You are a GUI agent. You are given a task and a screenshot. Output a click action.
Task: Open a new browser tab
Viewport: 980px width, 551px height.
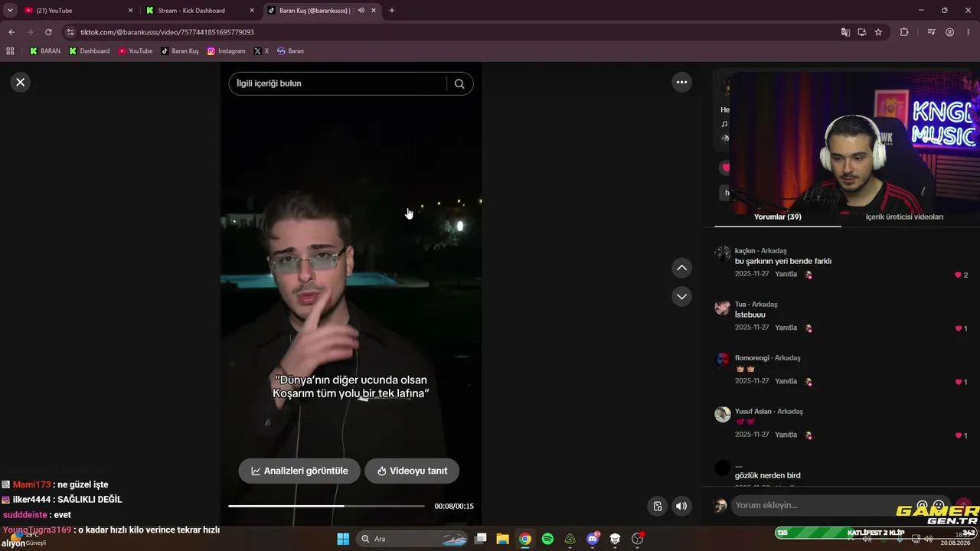(392, 11)
